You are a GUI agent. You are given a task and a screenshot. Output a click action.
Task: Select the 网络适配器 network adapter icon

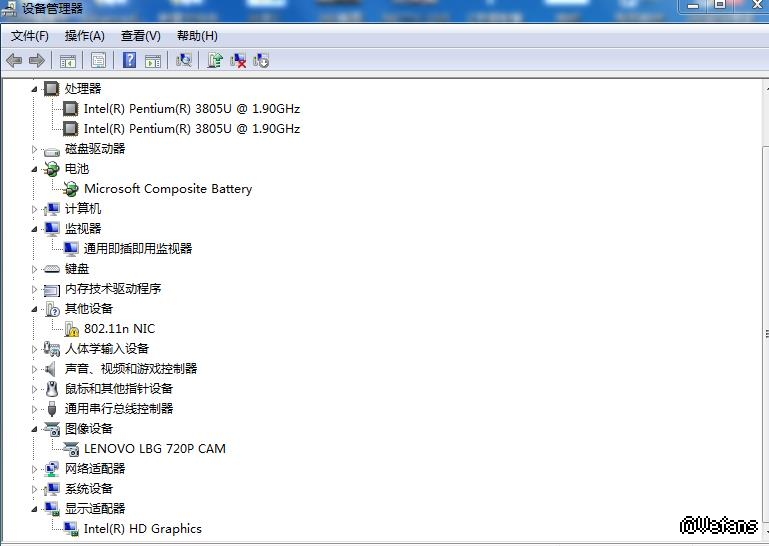click(x=51, y=469)
